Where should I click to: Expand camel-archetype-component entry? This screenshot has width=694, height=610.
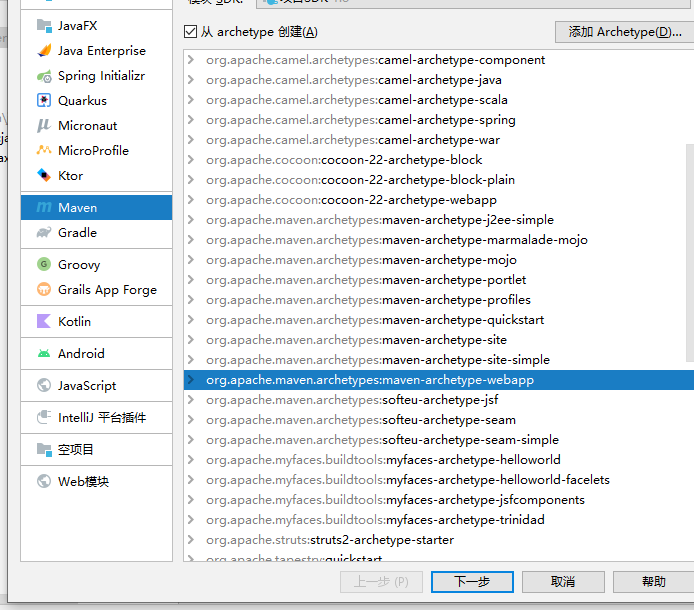pyautogui.click(x=191, y=59)
